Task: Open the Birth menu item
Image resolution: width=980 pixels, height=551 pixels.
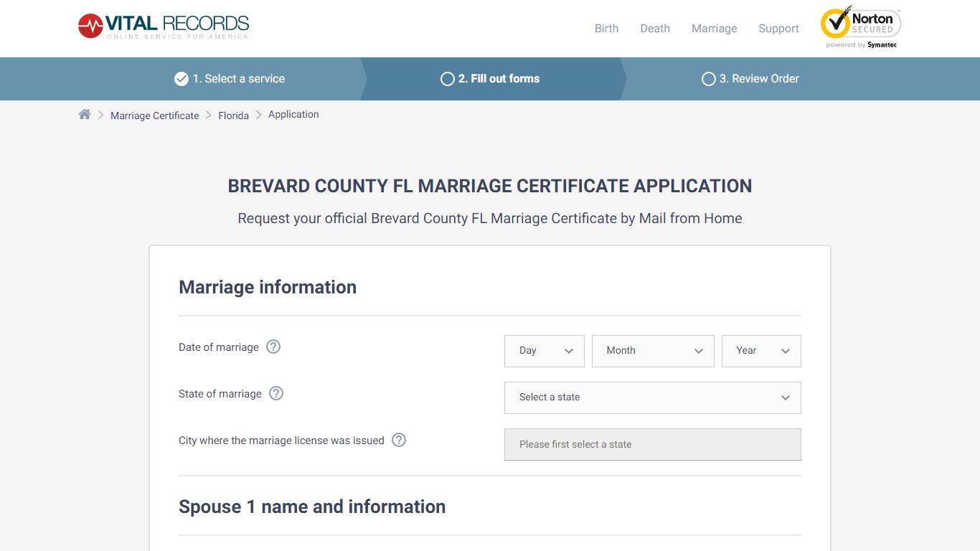Action: click(606, 29)
